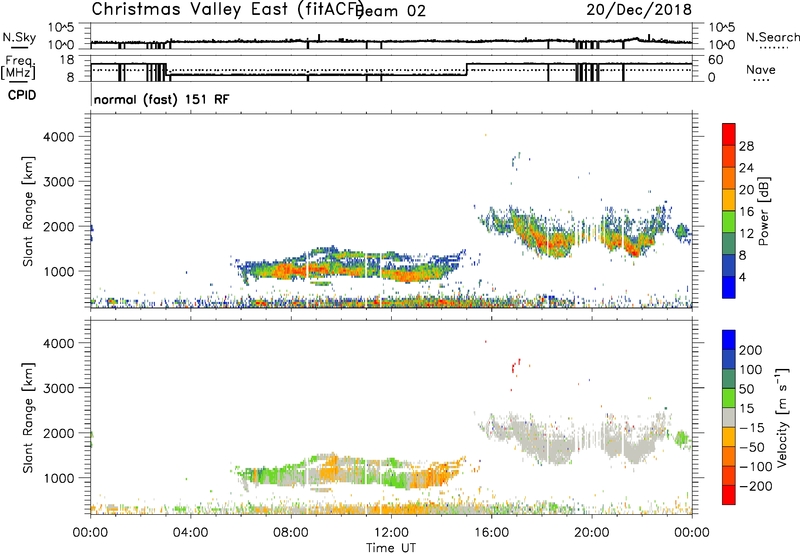Viewport: 800px width, 554px height.
Task: Click the 'CPID' row label
Action: click(22, 95)
